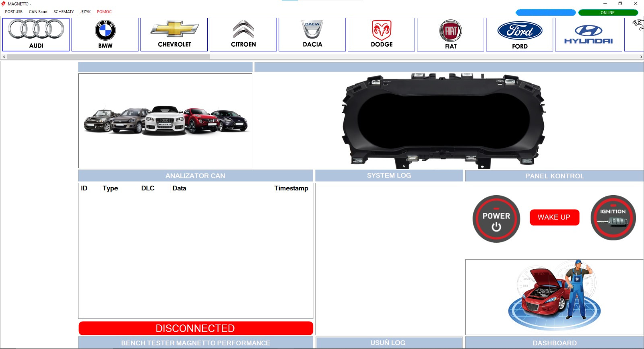Click BENCH TESTER MAGNETTO PERFORMANCE label
644x349 pixels.
(x=196, y=343)
